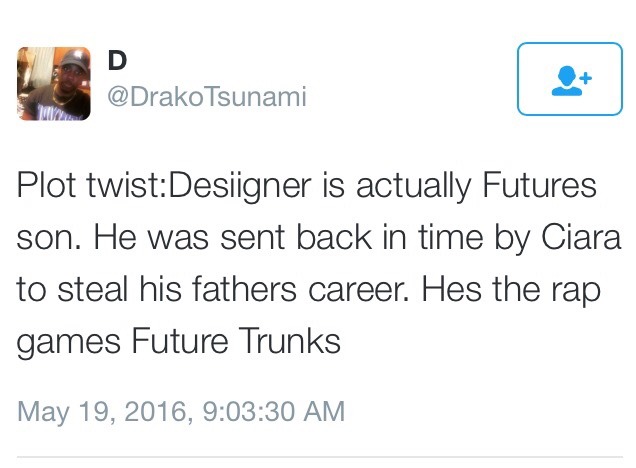Click "Trunks" at the tweet's end
636x468 pixels.
pyautogui.click(x=290, y=341)
